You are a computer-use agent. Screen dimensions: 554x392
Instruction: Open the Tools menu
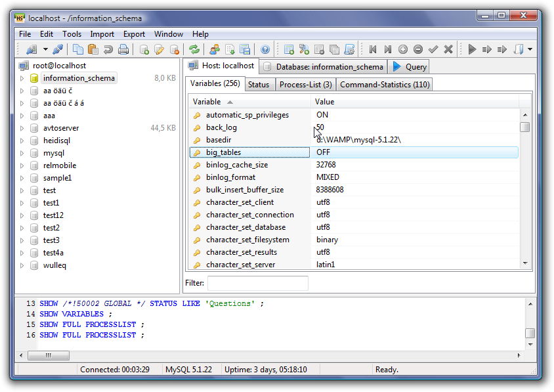tap(72, 33)
